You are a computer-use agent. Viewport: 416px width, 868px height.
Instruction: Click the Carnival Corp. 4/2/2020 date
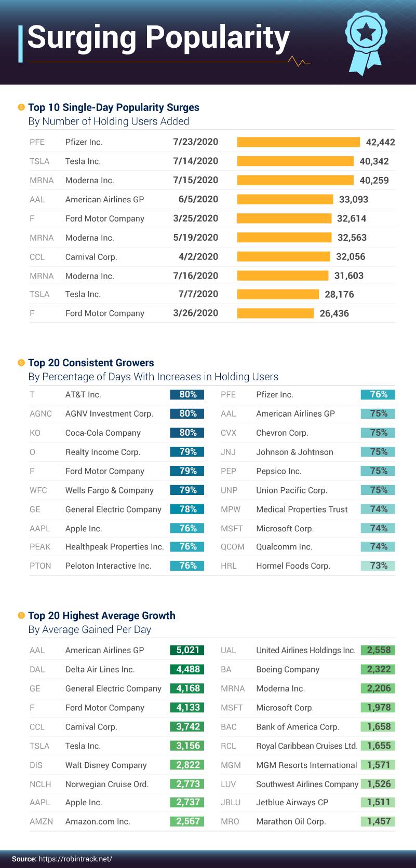(198, 257)
